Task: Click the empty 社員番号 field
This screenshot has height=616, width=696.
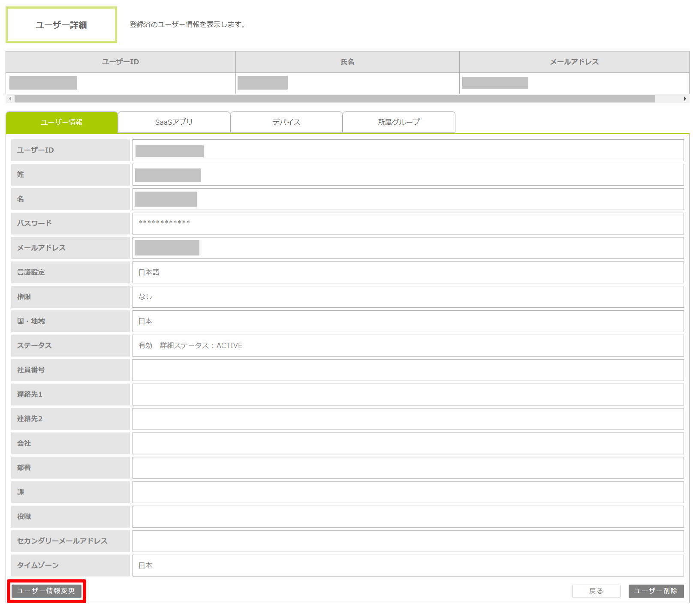Action: coord(407,370)
